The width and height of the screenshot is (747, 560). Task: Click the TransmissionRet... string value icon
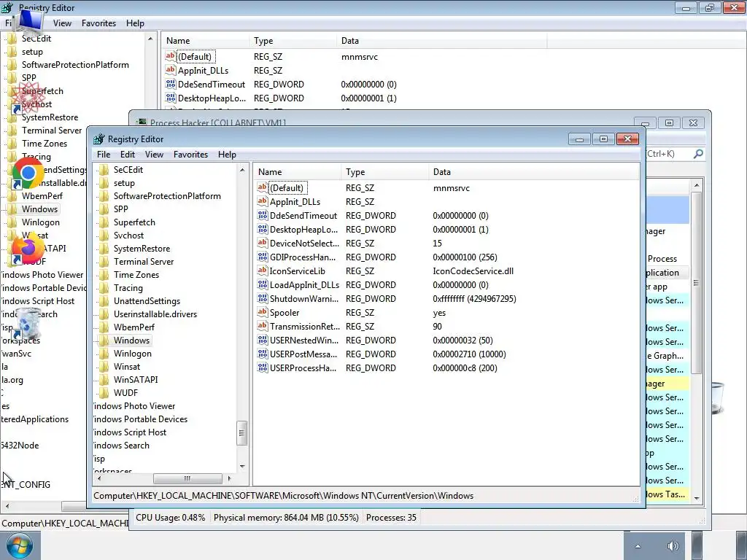(x=262, y=326)
